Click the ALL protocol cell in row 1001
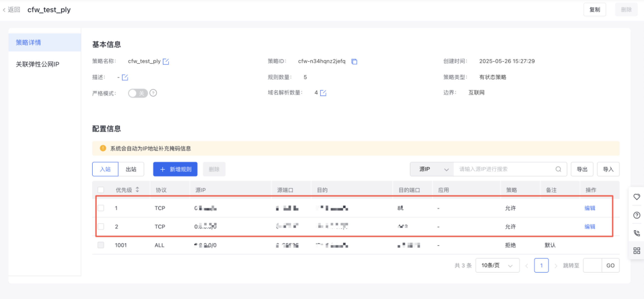The image size is (644, 299). click(x=159, y=245)
